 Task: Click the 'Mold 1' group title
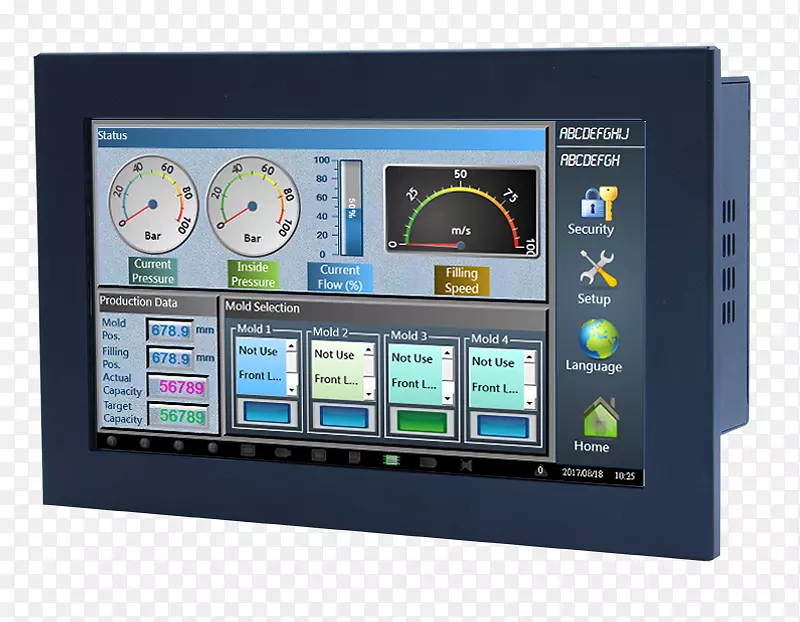click(x=254, y=329)
